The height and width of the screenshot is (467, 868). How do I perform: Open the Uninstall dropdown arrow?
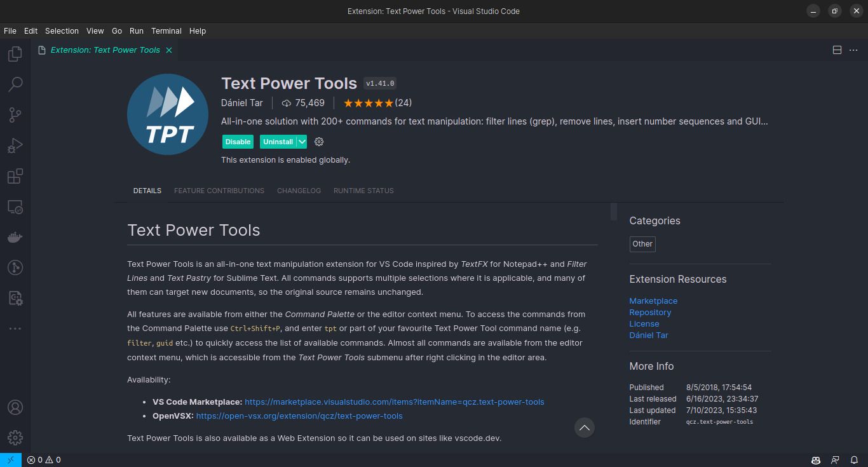[302, 141]
